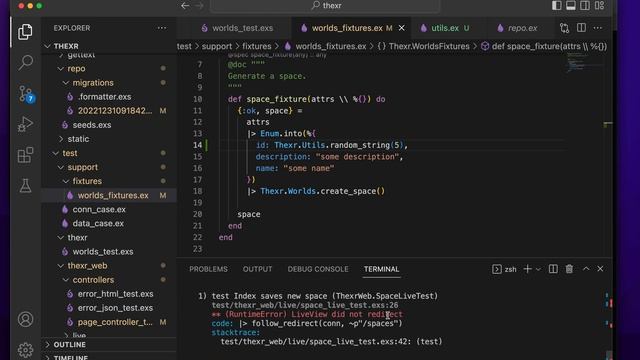
Task: Expand the static folder
Action: (78, 139)
